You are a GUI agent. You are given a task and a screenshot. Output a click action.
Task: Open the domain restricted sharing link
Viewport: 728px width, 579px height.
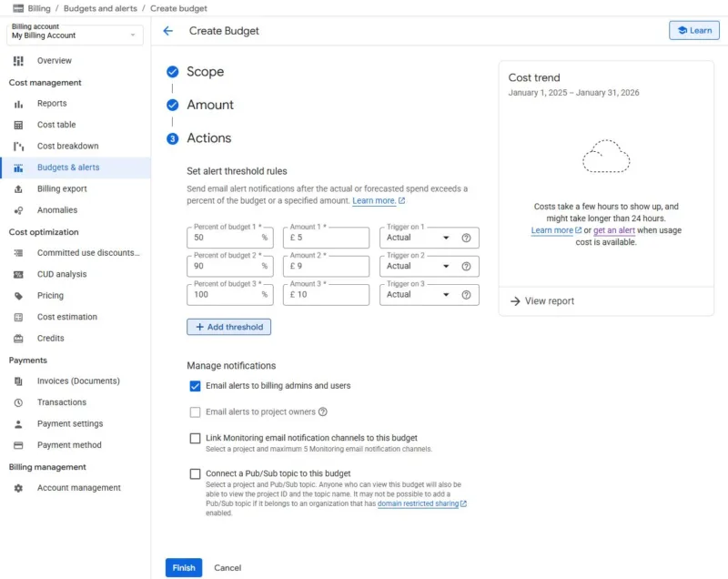tap(418, 503)
